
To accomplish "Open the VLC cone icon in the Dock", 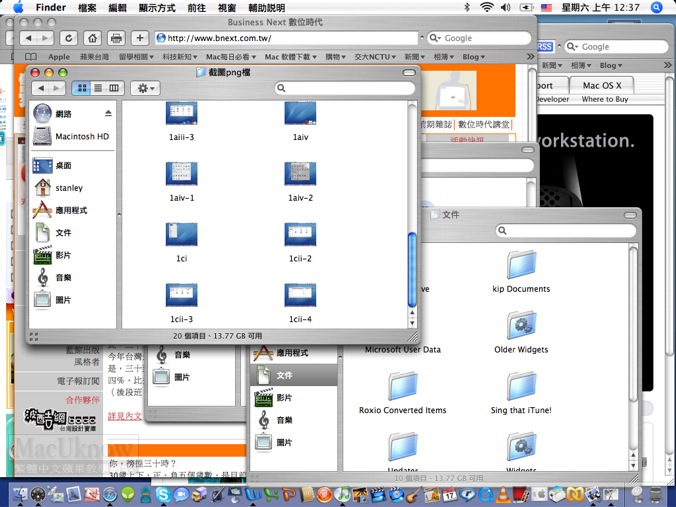I will 502,494.
